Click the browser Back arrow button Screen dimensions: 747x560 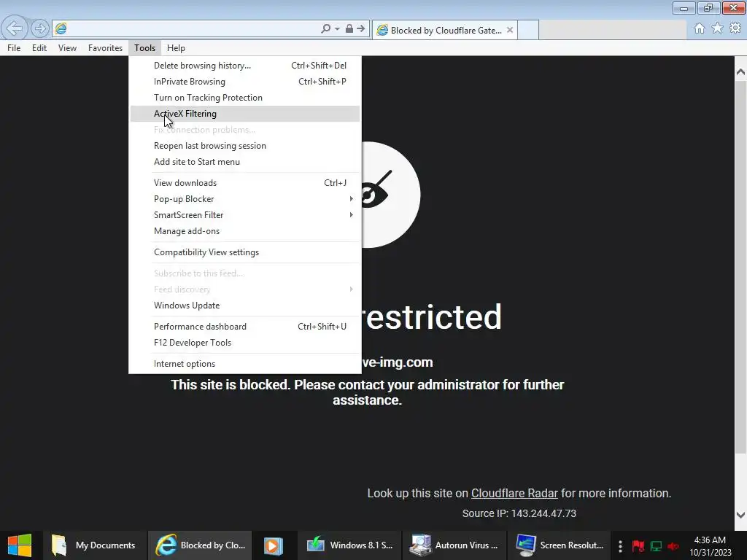point(15,28)
